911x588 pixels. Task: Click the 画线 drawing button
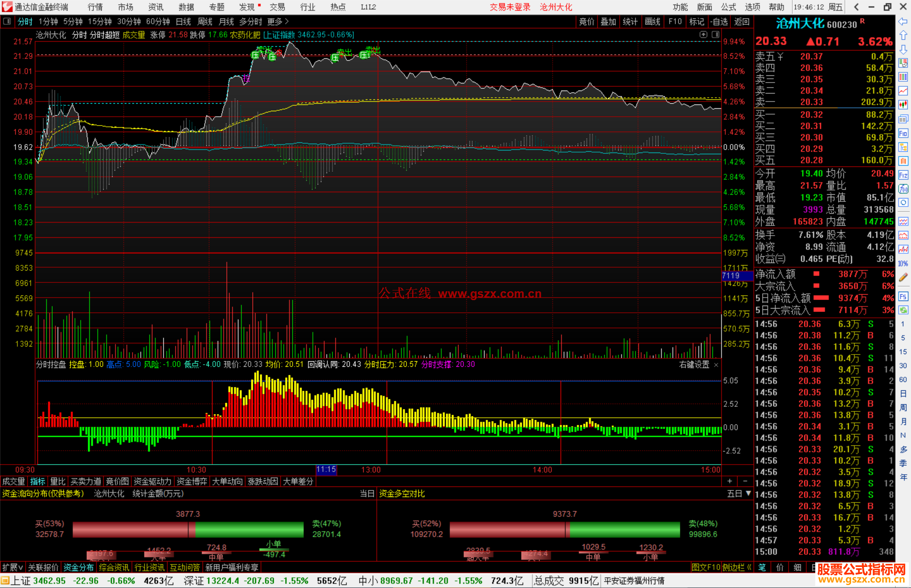(x=652, y=21)
